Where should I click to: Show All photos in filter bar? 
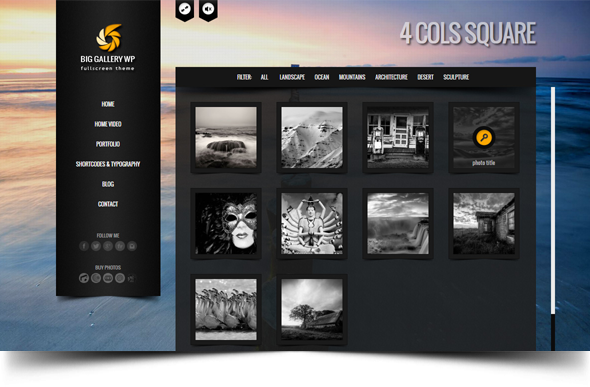point(265,77)
